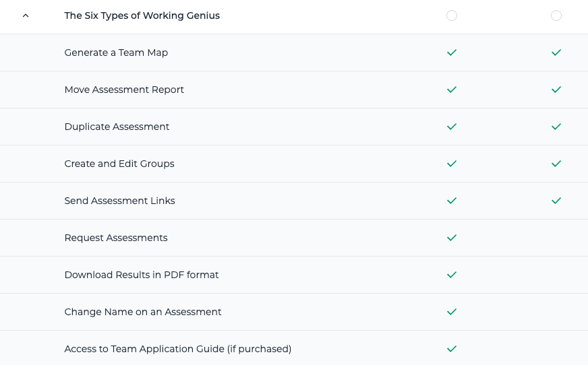Viewport: 588px width, 365px height.
Task: Click Download Results in PDF format text
Action: pos(142,275)
